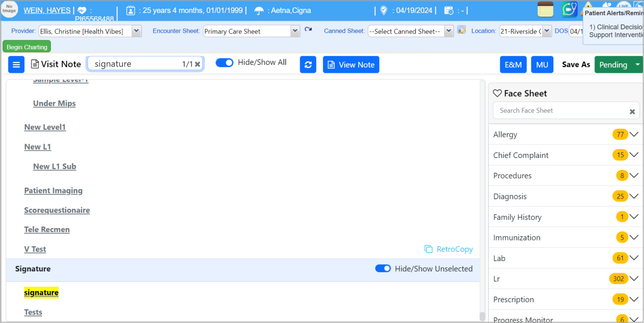Open the Pending status dropdown
Screen dimensions: 644x323
[x=637, y=65]
